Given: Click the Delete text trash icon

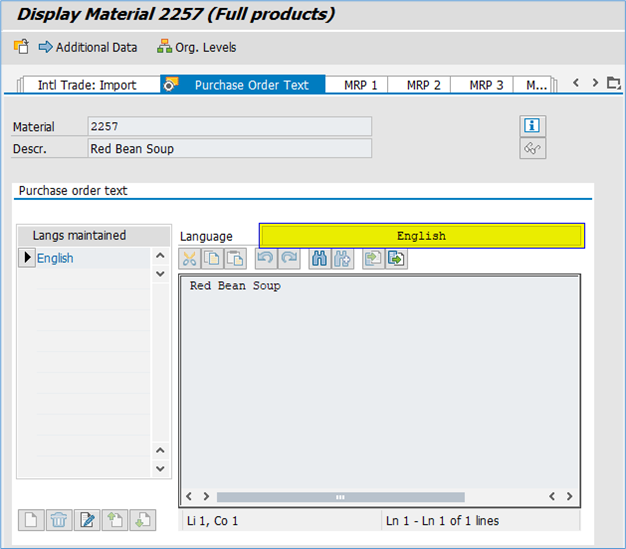Looking at the screenshot, I should point(59,520).
